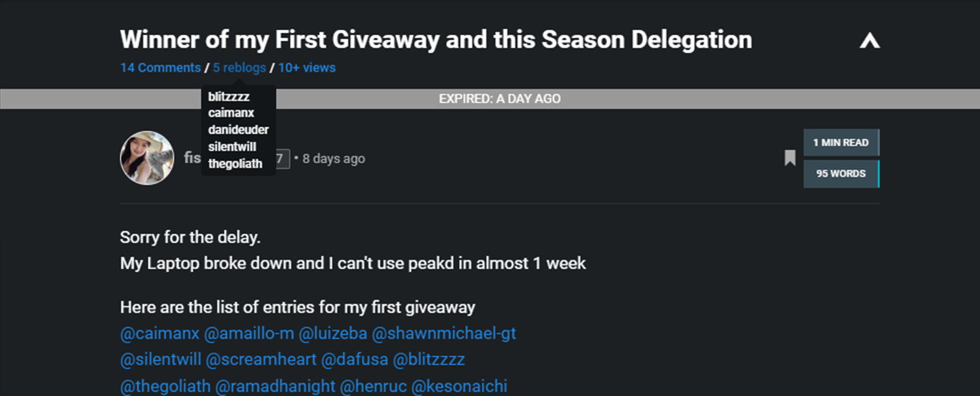
Task: Choose thegoliath from the reblogs popup
Action: tap(235, 163)
